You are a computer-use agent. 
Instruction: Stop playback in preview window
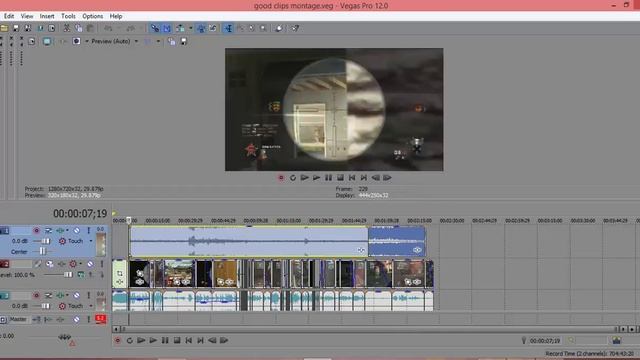point(340,178)
